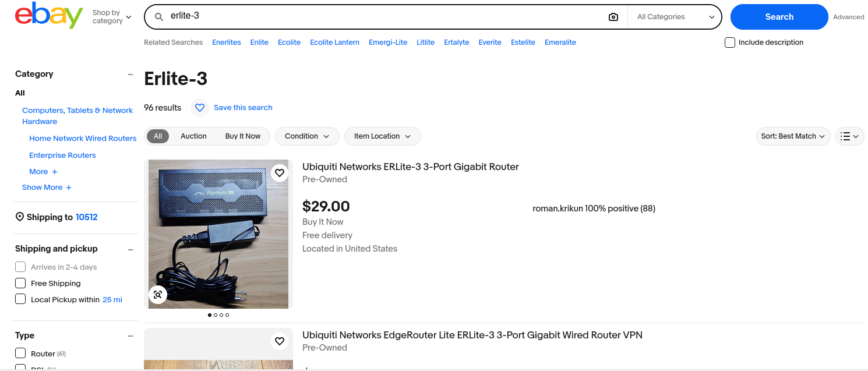Screen dimensions: 868x371
Task: Click in the erlite-3 search field
Action: tap(384, 16)
